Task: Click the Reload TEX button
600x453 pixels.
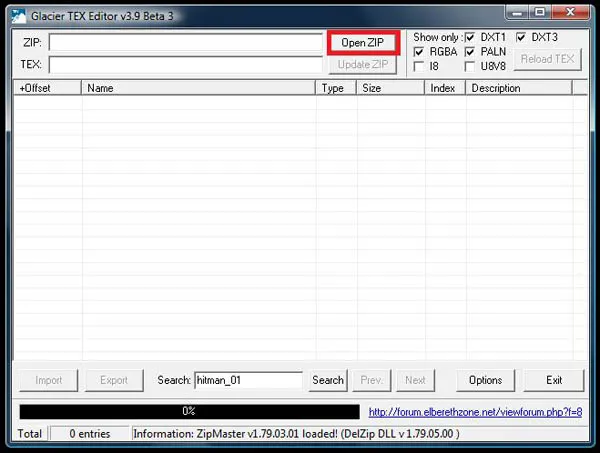Action: (x=548, y=59)
